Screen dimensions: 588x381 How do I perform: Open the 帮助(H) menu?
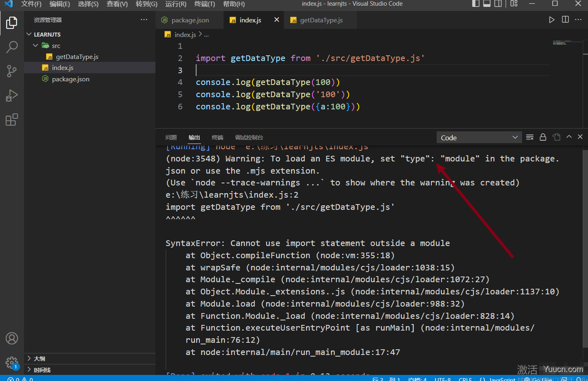coord(234,4)
